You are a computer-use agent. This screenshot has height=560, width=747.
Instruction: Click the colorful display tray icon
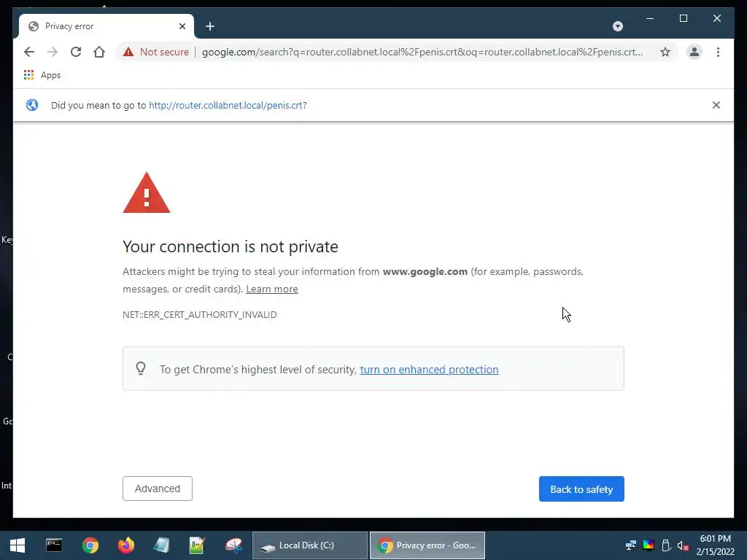pyautogui.click(x=649, y=545)
